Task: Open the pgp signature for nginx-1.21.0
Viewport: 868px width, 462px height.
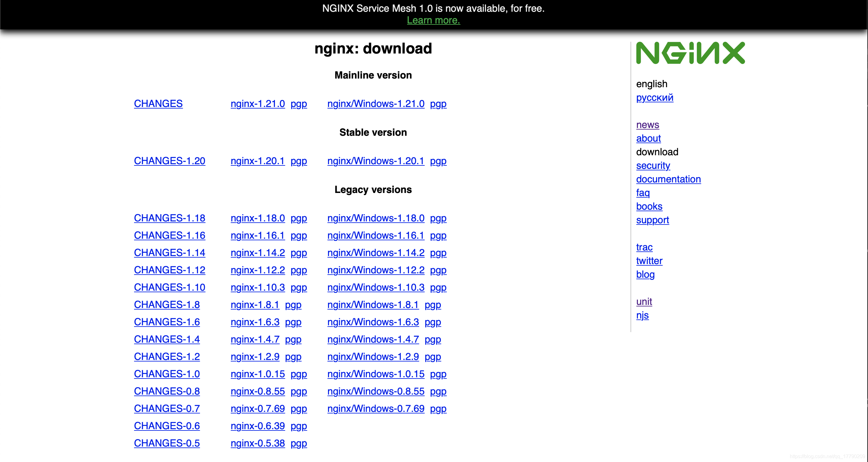Action: click(298, 104)
